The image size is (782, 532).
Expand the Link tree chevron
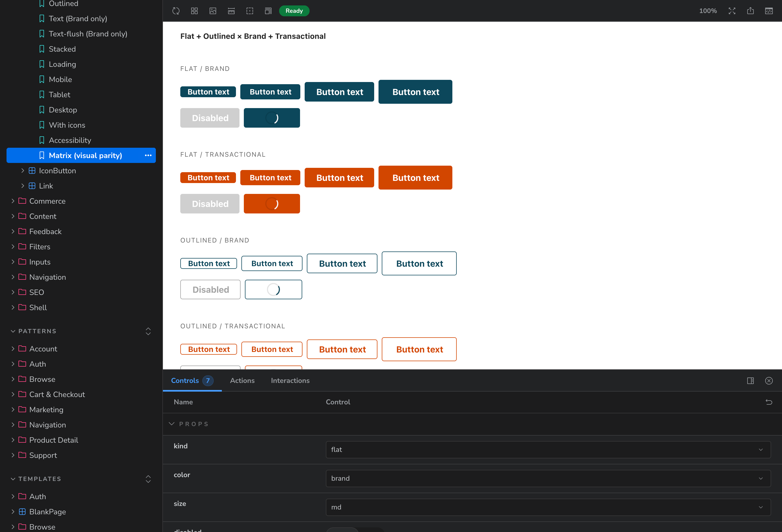click(23, 186)
